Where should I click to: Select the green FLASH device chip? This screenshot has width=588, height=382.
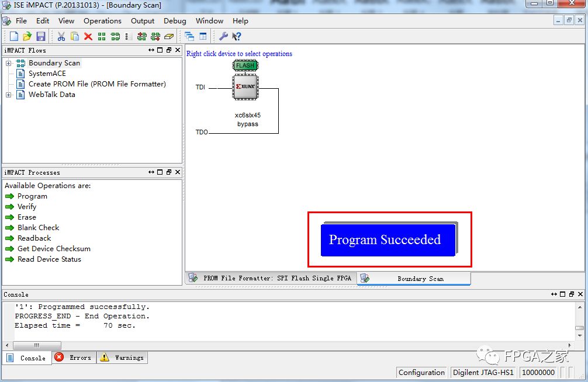(245, 65)
